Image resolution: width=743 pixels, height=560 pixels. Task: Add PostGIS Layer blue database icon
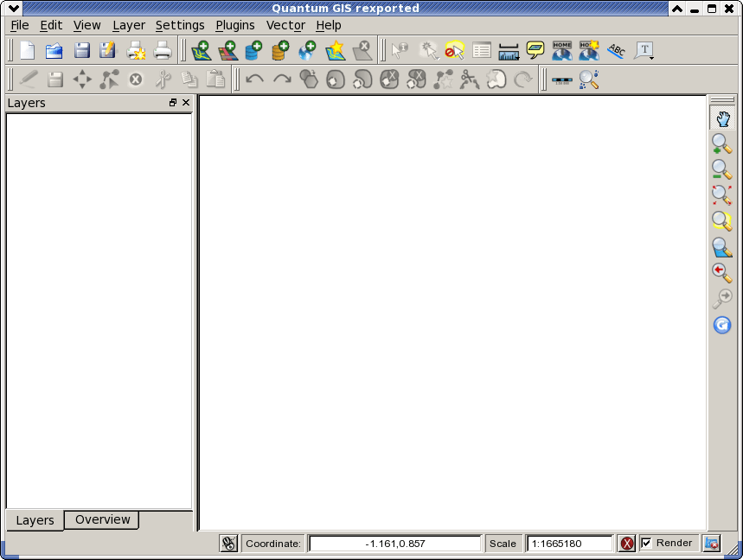click(254, 51)
